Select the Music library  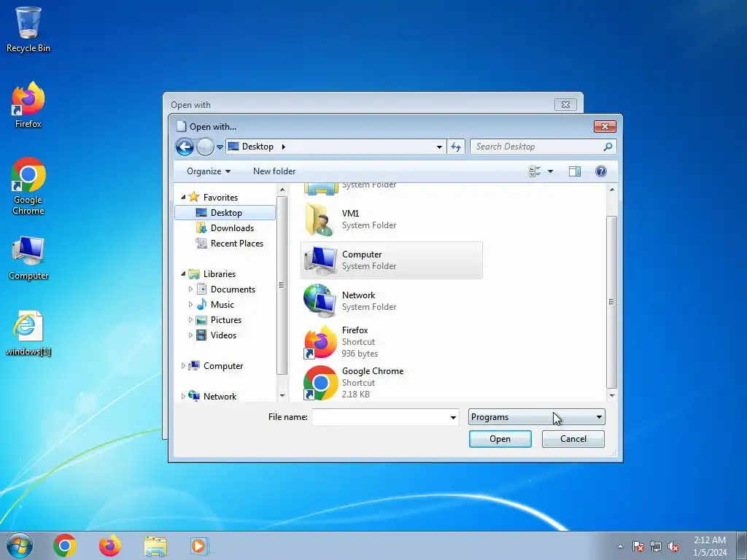click(x=222, y=305)
